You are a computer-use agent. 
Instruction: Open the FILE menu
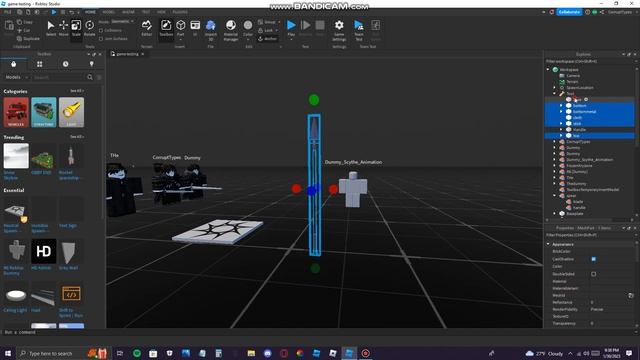pyautogui.click(x=8, y=12)
